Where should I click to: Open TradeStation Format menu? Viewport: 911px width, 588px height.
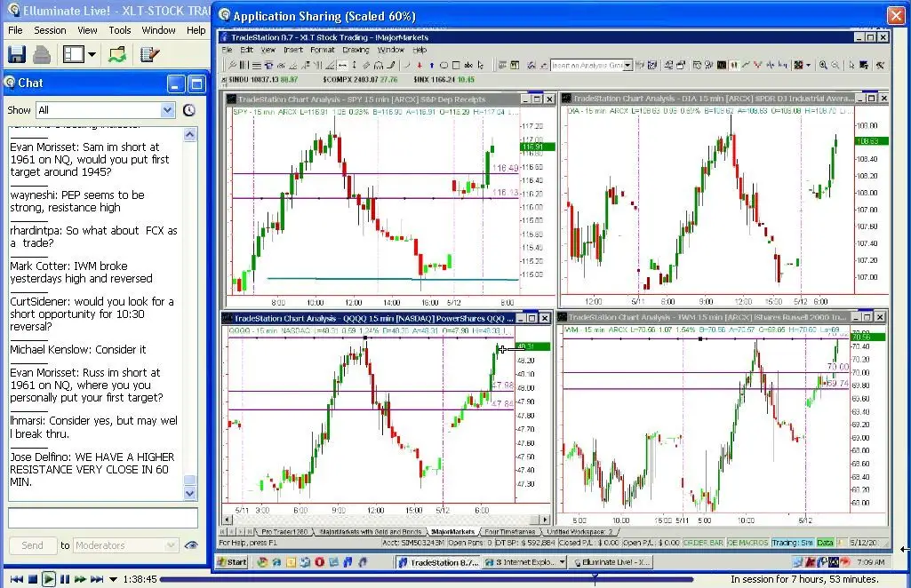(x=323, y=50)
